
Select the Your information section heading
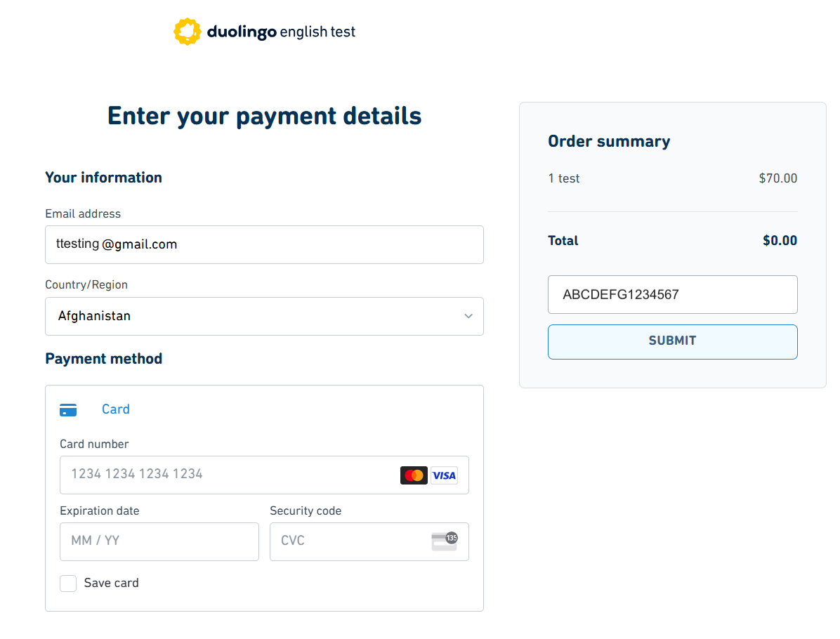click(x=103, y=178)
